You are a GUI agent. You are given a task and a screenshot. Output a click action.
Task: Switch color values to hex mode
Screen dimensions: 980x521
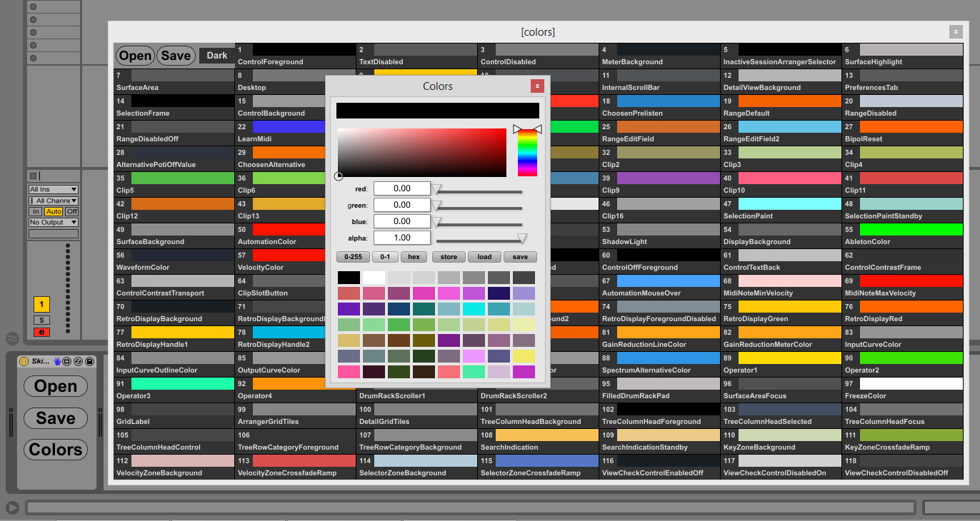pos(413,257)
